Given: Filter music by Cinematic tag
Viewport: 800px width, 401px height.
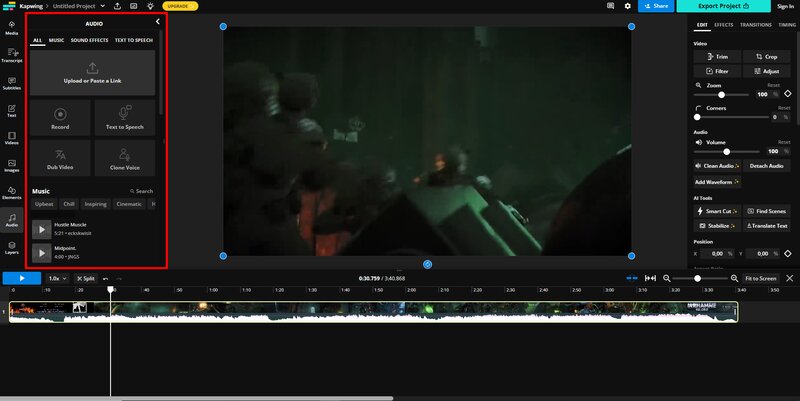Looking at the screenshot, I should 129,204.
